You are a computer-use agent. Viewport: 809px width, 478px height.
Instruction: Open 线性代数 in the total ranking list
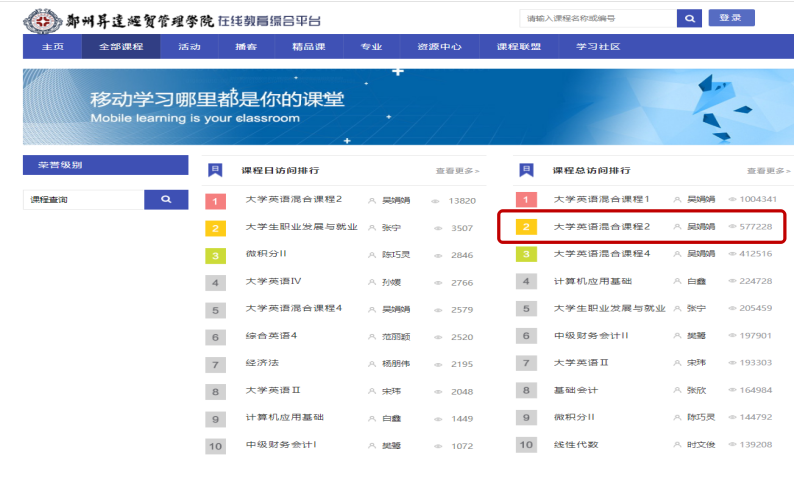(x=575, y=444)
